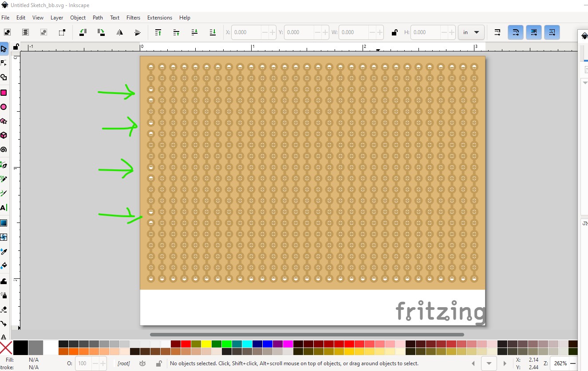Toggle width and height ratio lock
The height and width of the screenshot is (371, 588).
tap(394, 32)
